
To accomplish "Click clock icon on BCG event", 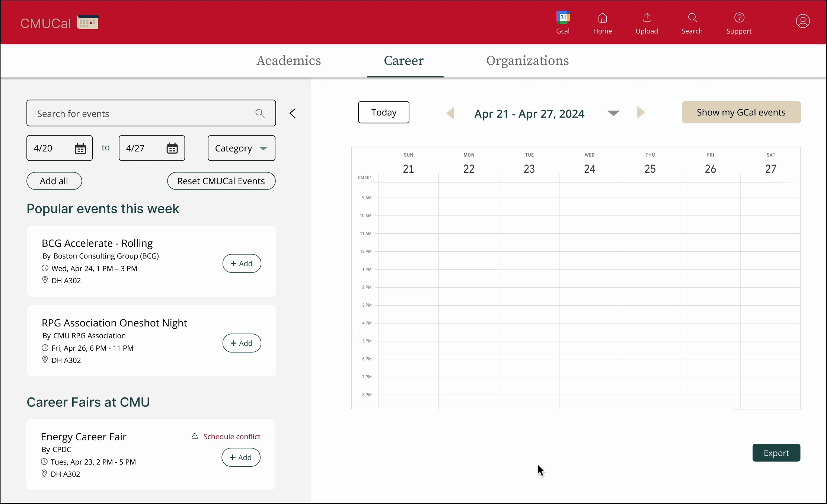I will tap(45, 268).
